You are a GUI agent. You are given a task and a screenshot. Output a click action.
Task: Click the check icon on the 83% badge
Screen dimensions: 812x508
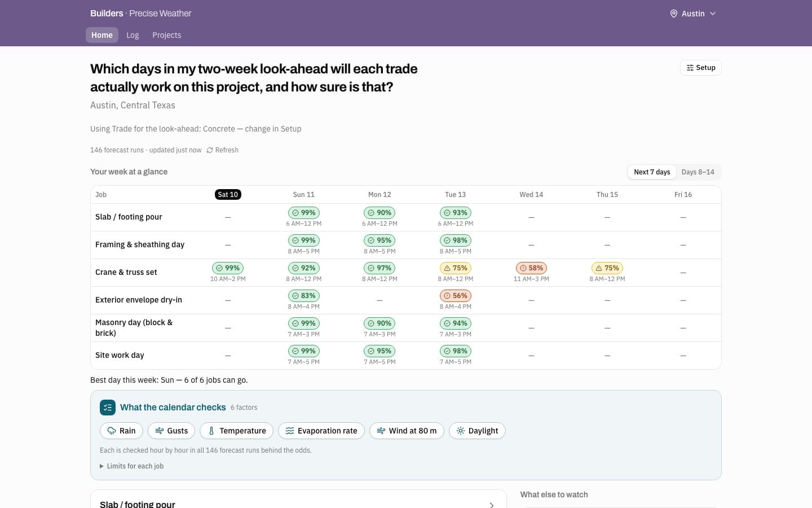tap(295, 296)
